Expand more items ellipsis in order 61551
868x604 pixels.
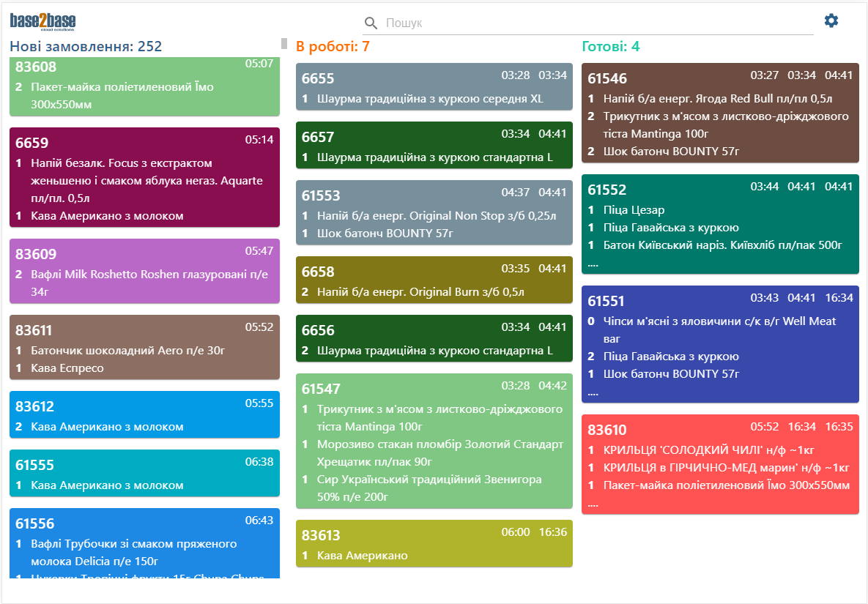click(x=593, y=393)
